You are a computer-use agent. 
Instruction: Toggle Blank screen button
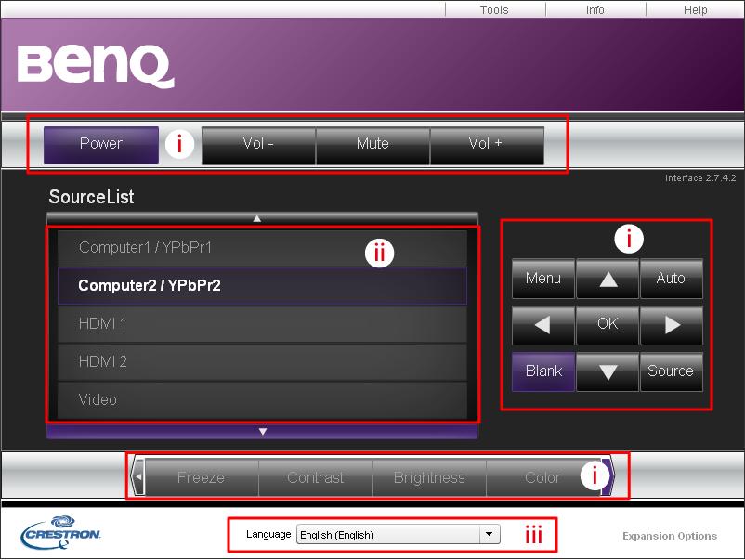coord(543,371)
